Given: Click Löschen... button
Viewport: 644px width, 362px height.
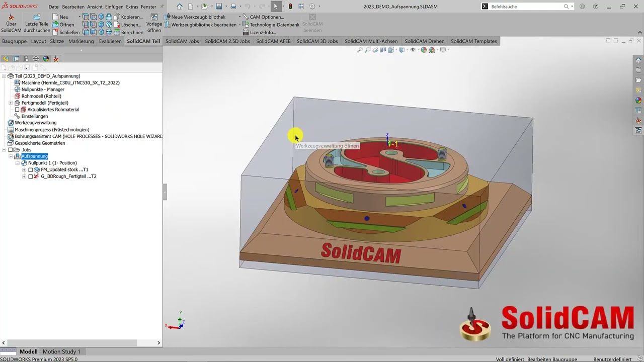Looking at the screenshot, I should click(128, 25).
